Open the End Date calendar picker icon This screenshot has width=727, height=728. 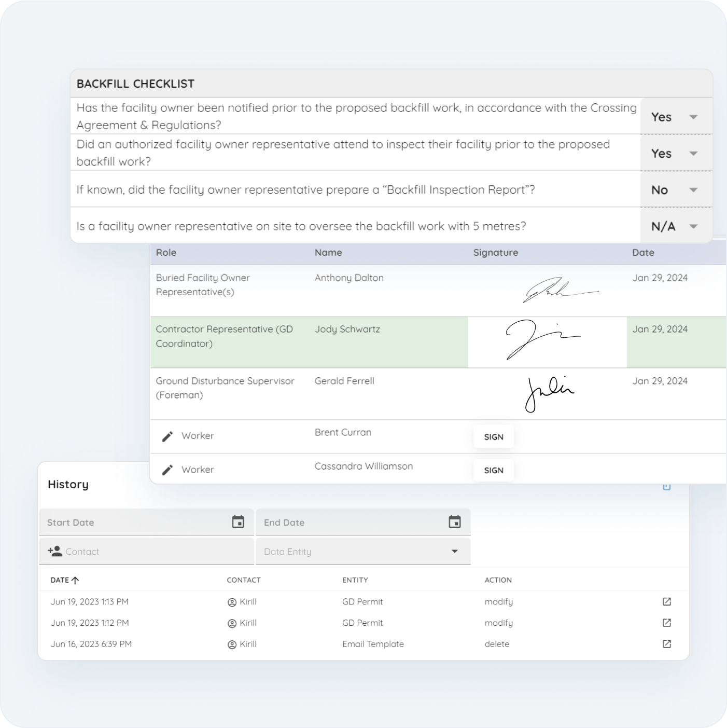click(x=455, y=522)
